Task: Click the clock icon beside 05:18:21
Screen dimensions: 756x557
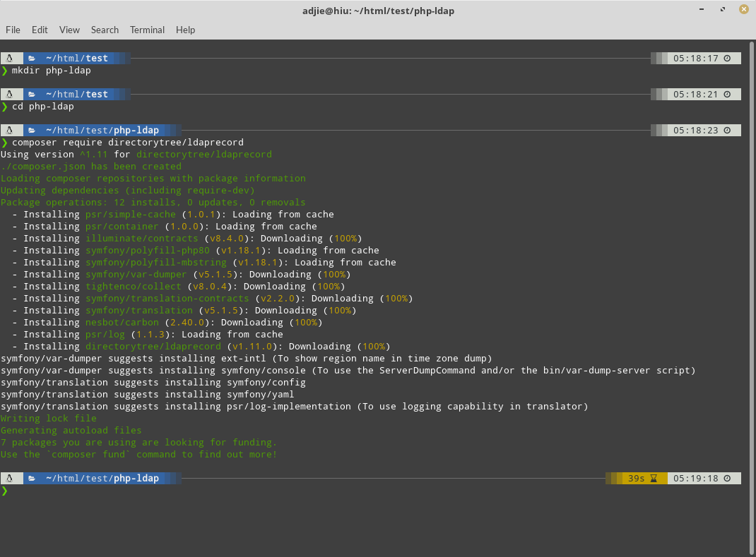Action: pos(728,95)
